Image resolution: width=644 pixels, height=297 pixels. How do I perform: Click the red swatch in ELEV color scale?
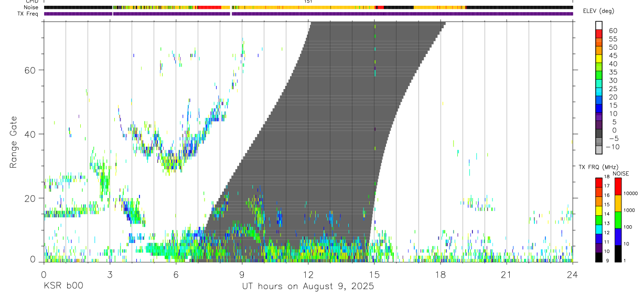click(x=599, y=34)
